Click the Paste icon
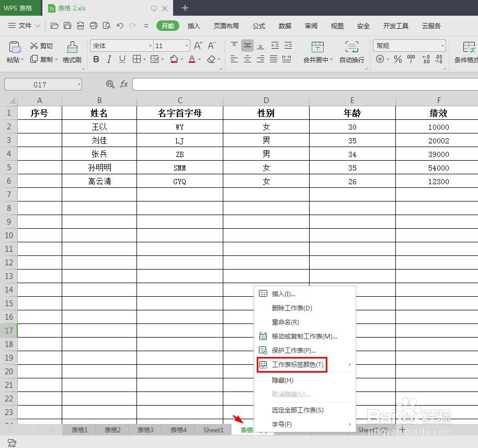This screenshot has height=448, width=478. (15, 47)
